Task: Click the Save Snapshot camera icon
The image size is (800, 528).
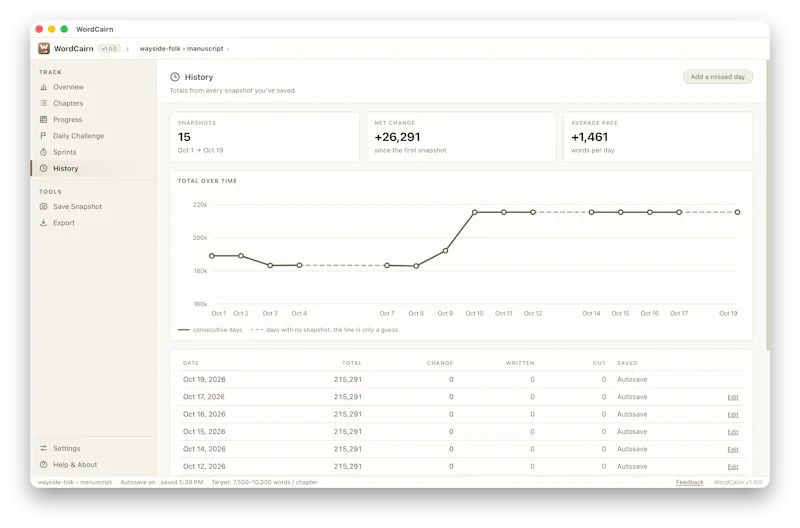Action: point(43,207)
